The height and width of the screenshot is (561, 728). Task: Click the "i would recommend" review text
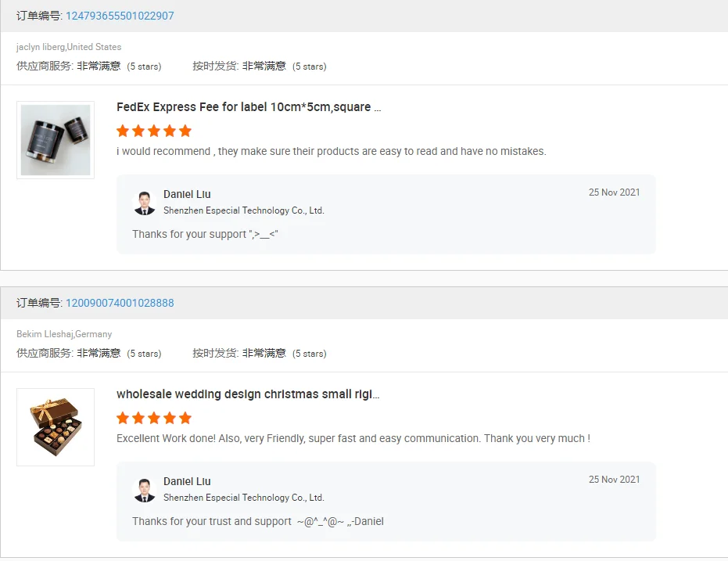click(331, 151)
